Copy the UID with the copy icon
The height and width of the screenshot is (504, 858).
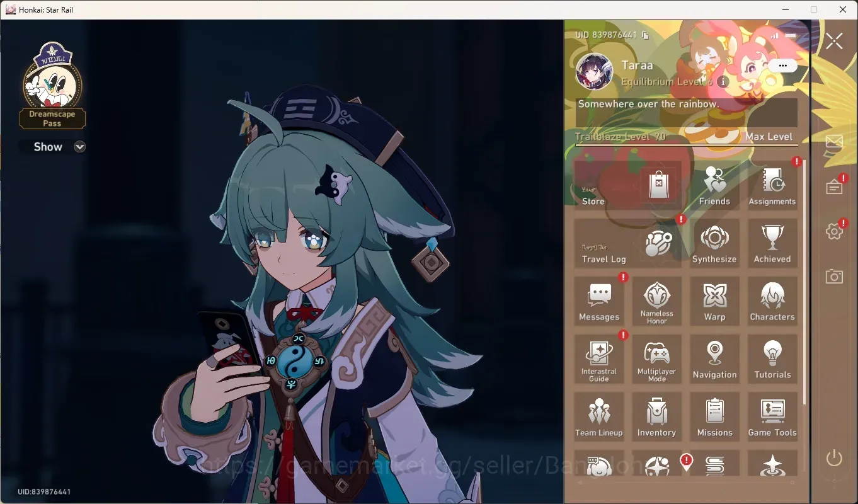644,35
